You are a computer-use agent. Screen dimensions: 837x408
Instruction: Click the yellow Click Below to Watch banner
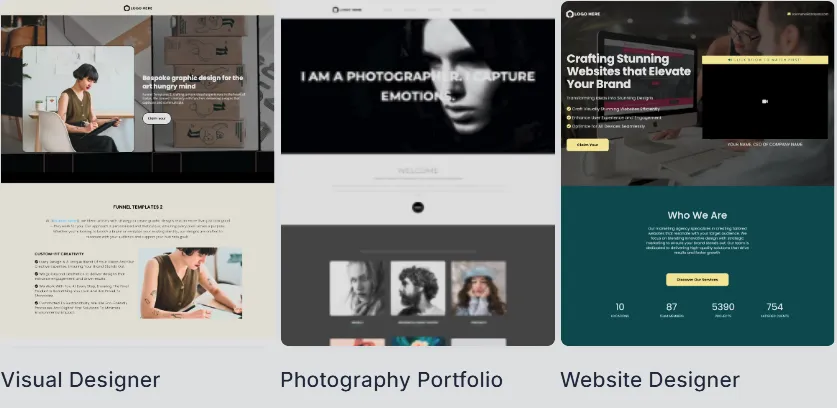765,60
